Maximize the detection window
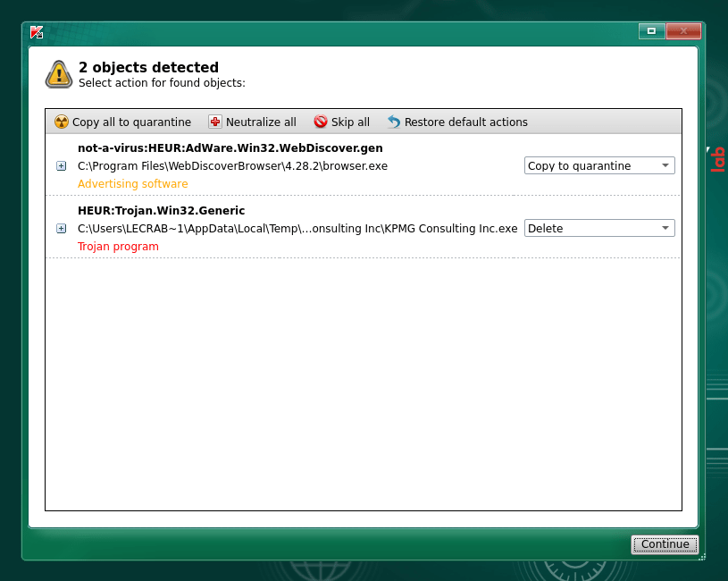Screen dimensions: 728x581 pos(651,31)
